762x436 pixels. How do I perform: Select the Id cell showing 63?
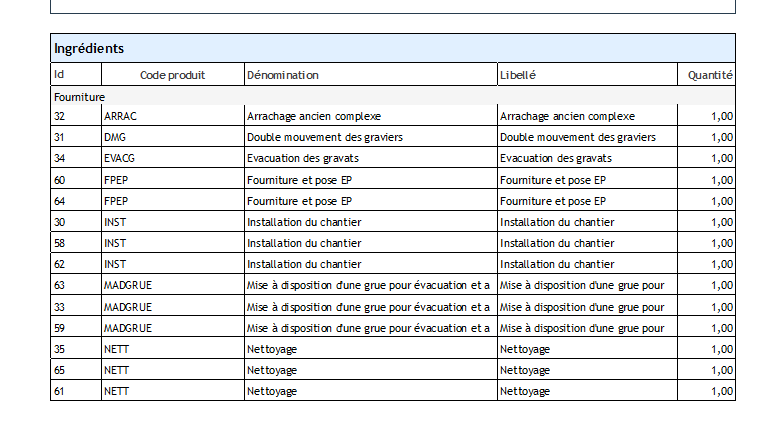click(x=60, y=285)
